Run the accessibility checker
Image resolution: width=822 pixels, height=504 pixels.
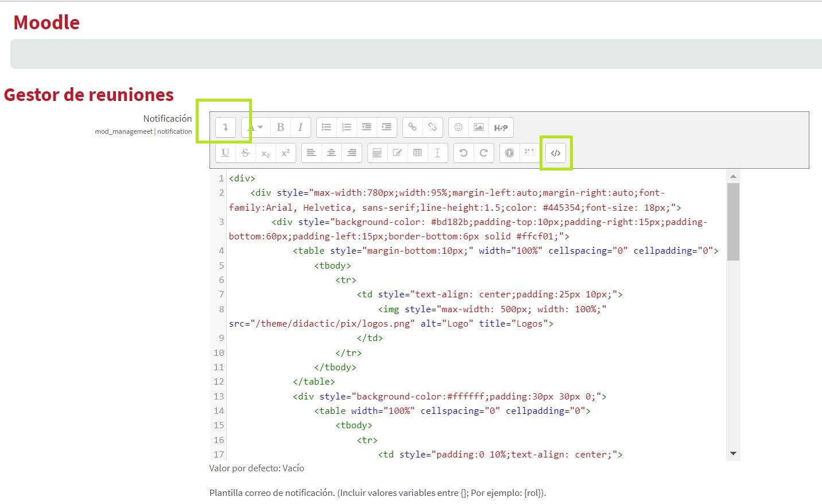point(509,153)
